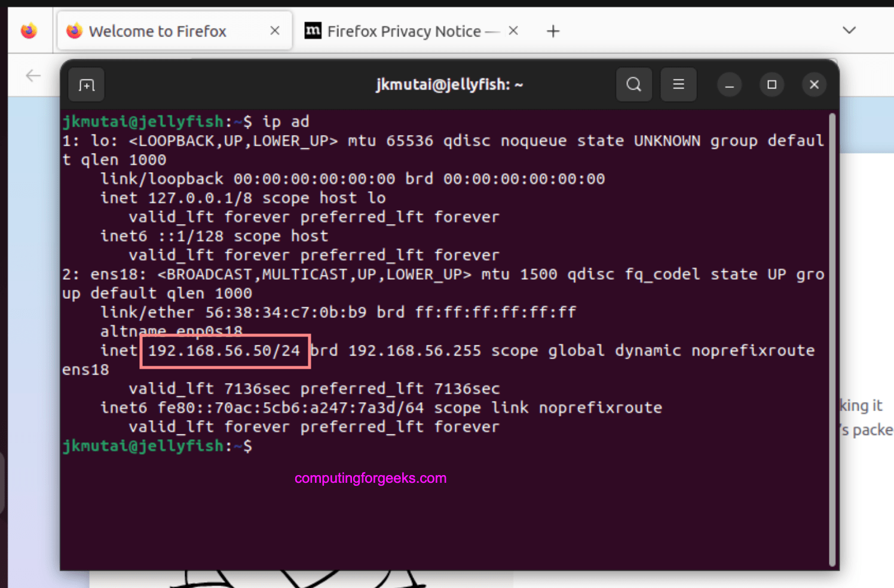Close the Firefox Privacy Notice tab
894x588 pixels.
513,30
